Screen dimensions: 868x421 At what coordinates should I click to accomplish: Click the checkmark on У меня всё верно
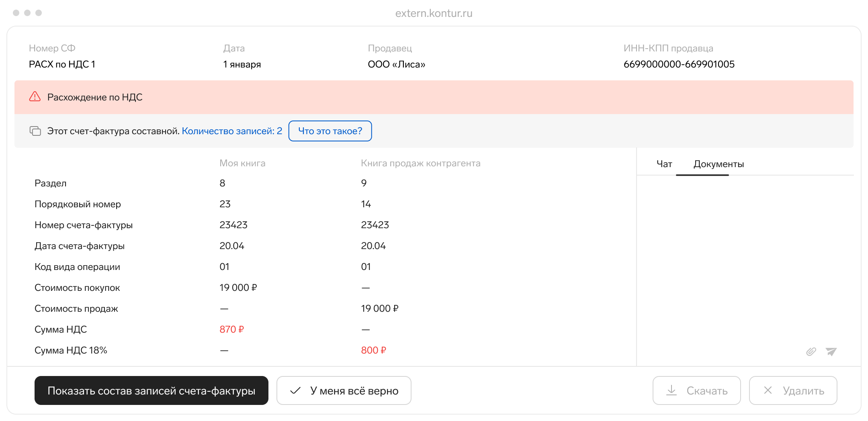tap(295, 390)
